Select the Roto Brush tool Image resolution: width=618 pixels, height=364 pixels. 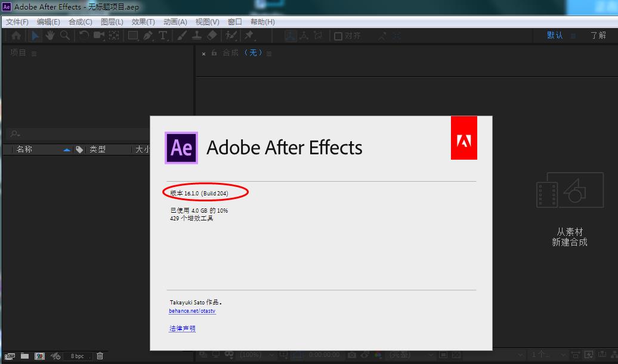[231, 36]
